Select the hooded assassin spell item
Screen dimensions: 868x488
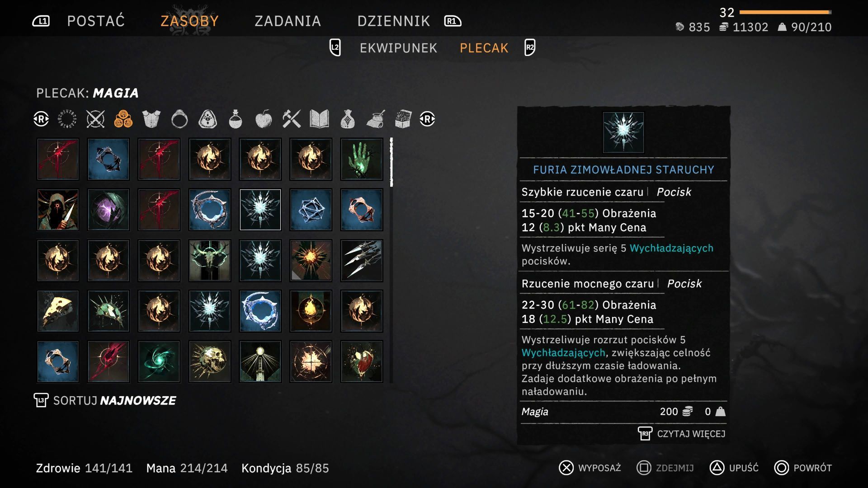pyautogui.click(x=58, y=210)
